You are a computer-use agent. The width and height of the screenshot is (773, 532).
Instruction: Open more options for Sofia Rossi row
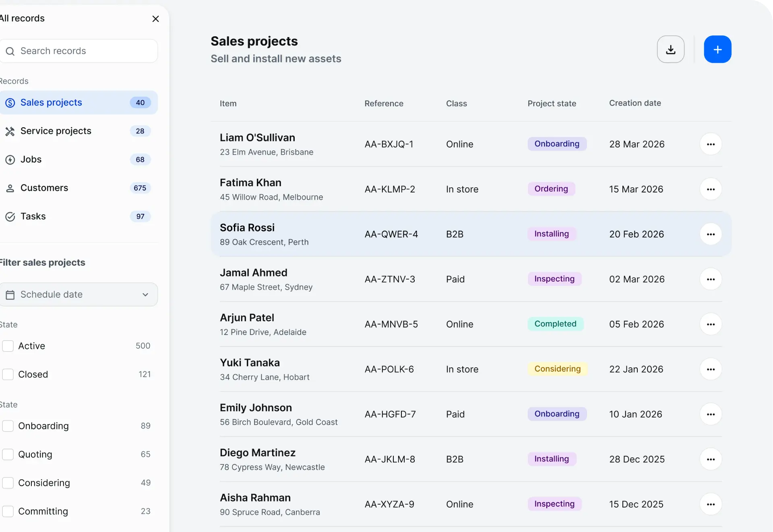pyautogui.click(x=711, y=234)
